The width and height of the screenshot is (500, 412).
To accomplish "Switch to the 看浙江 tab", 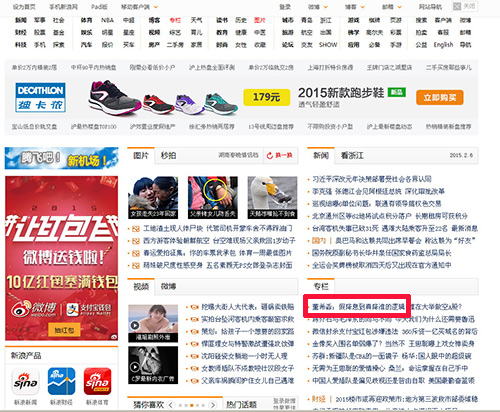I will pyautogui.click(x=352, y=156).
